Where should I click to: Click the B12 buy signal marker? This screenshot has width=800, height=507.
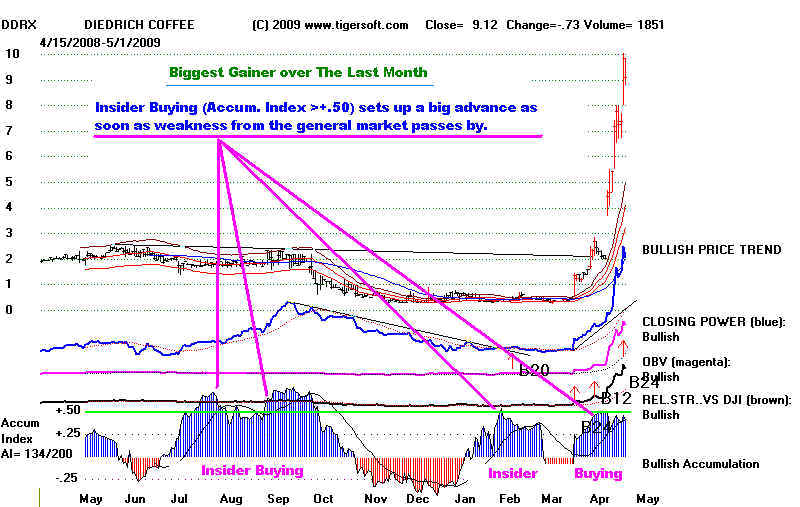point(616,399)
